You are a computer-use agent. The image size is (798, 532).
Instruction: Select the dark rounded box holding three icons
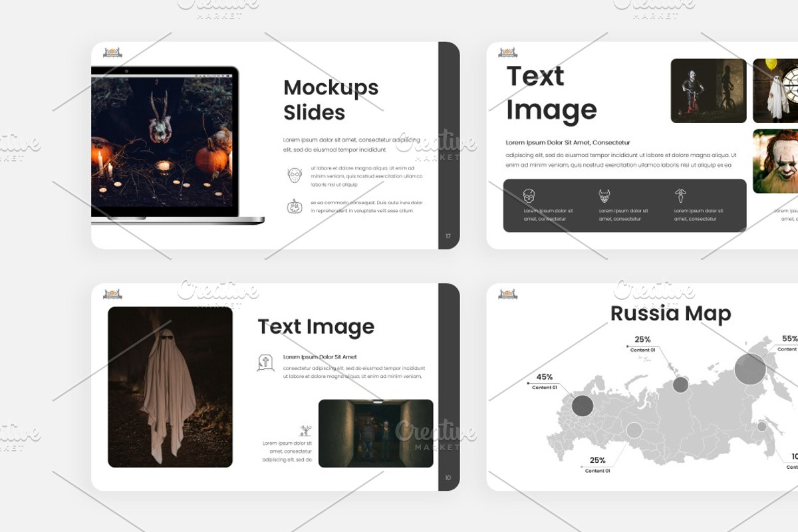[624, 205]
